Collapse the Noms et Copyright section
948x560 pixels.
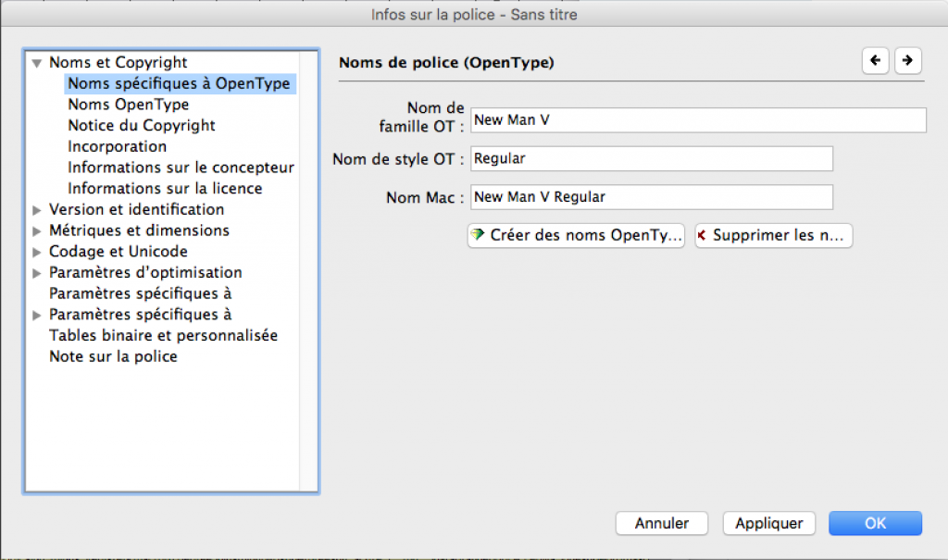37,64
